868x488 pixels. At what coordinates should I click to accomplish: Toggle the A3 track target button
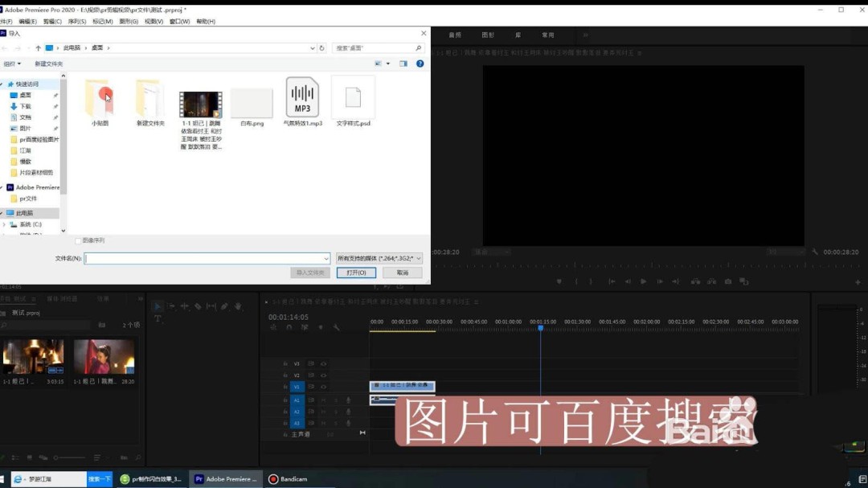[297, 423]
